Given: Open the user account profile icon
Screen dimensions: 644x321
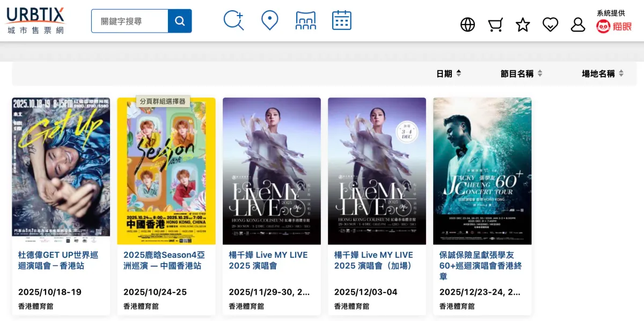Looking at the screenshot, I should click(577, 25).
